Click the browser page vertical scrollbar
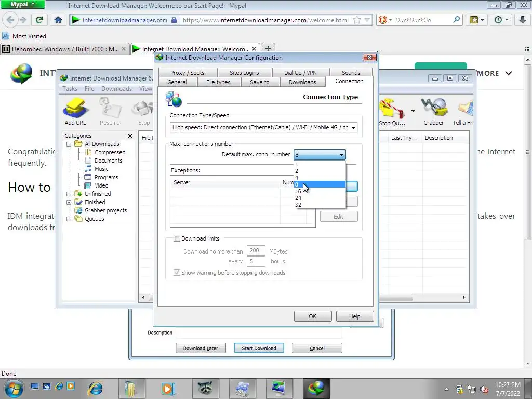 click(x=528, y=153)
